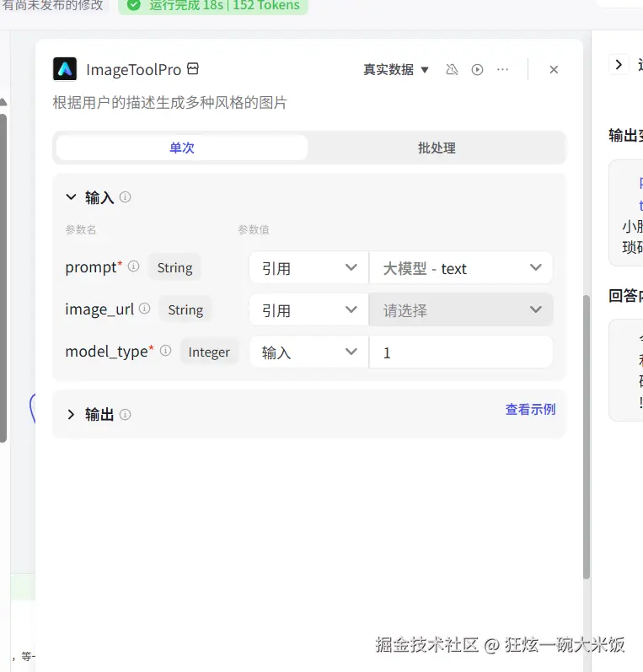Click info icon beside prompt parameter

point(134,266)
